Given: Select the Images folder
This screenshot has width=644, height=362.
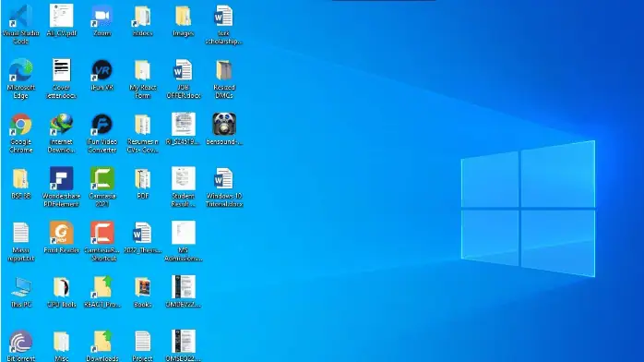Looking at the screenshot, I should tap(184, 17).
